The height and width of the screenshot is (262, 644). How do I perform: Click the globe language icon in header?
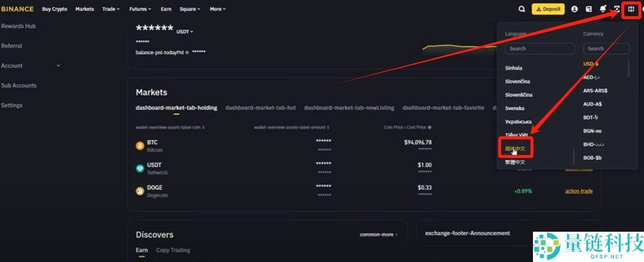[631, 9]
